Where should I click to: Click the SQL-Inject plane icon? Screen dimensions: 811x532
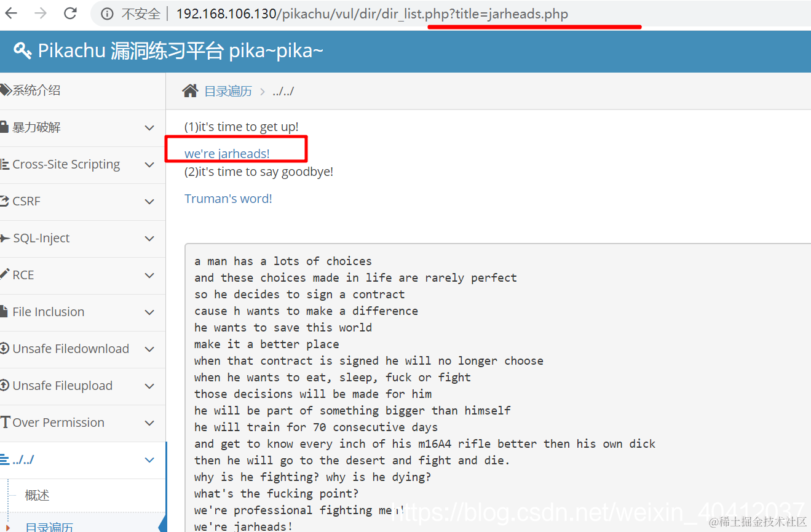(x=5, y=238)
